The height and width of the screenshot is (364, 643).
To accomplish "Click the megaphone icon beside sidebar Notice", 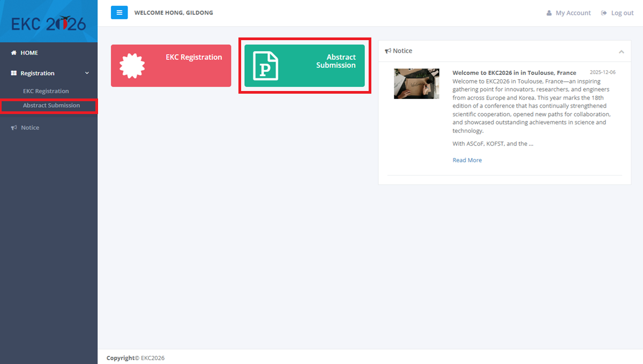I will click(x=14, y=128).
